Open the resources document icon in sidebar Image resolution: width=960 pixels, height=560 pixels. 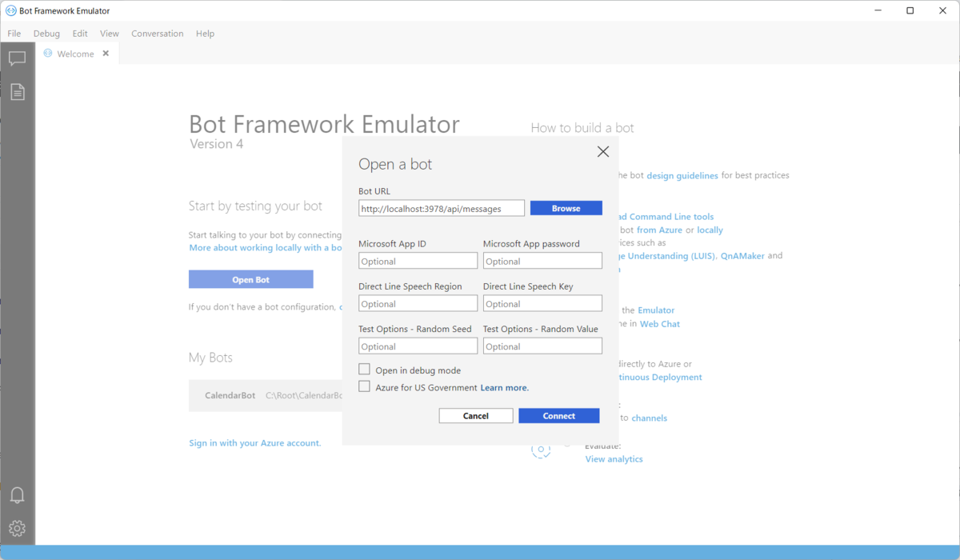click(x=17, y=92)
